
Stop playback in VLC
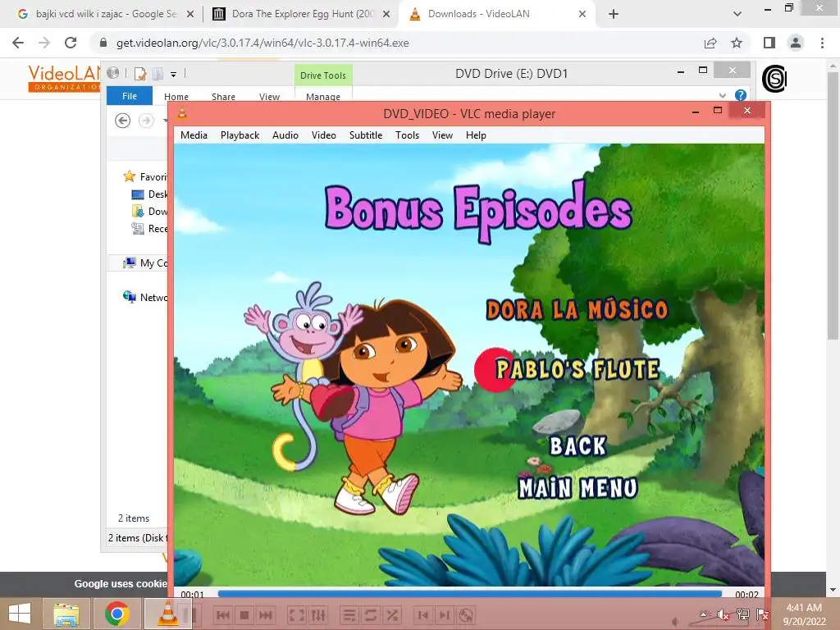(x=244, y=614)
